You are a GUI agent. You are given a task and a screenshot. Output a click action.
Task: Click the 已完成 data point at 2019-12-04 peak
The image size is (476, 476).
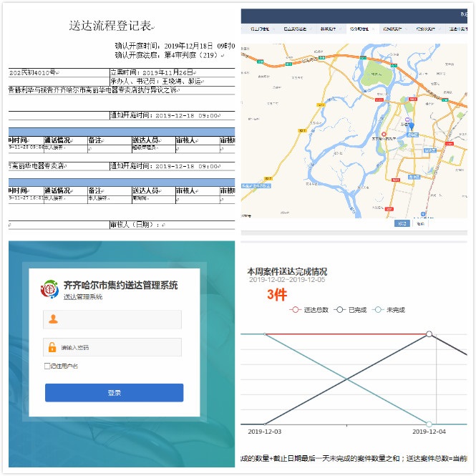pyautogui.click(x=429, y=334)
